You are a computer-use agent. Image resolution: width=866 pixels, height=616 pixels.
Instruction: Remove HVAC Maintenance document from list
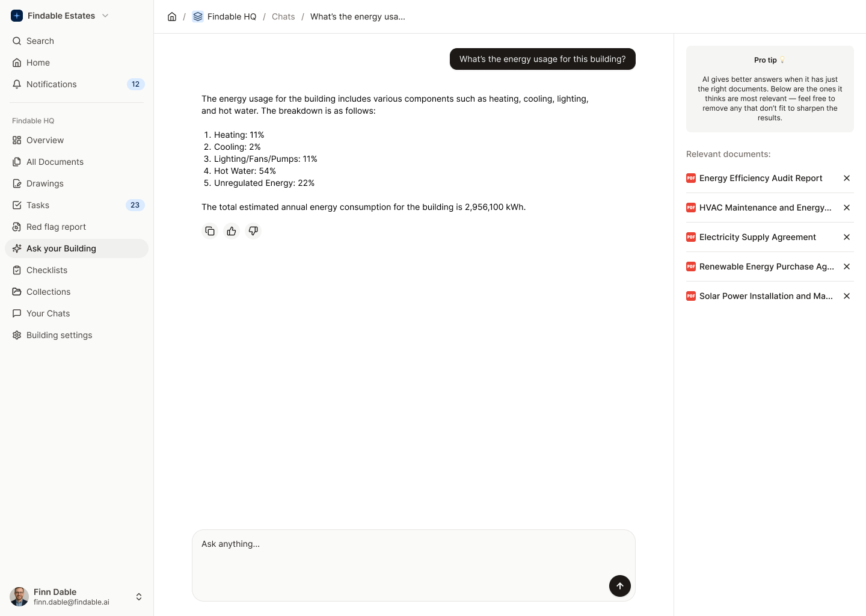pos(847,208)
